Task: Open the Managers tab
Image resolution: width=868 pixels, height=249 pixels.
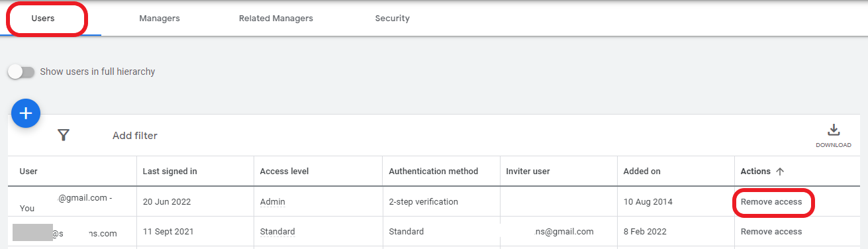Action: point(160,19)
